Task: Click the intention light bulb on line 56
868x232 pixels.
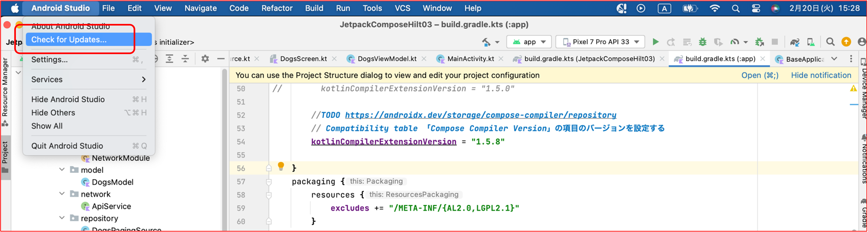Action: pyautogui.click(x=281, y=166)
